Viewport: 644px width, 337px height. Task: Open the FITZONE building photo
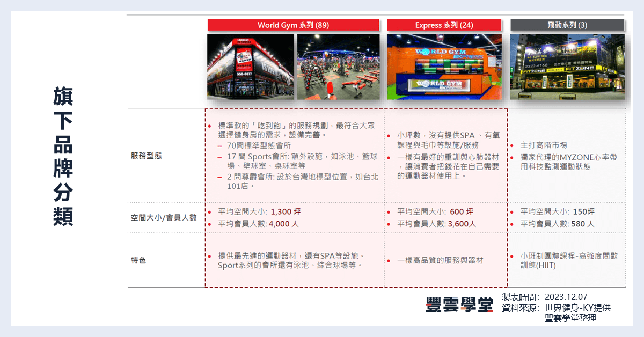click(567, 67)
